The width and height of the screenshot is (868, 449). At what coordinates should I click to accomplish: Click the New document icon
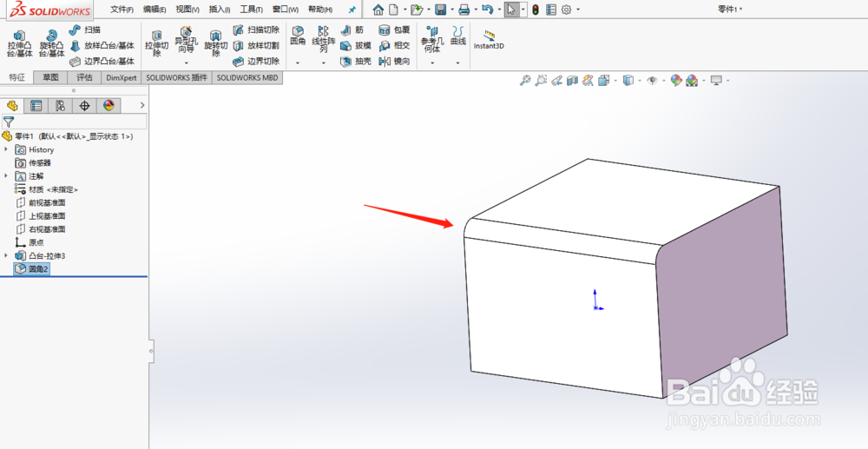point(393,10)
